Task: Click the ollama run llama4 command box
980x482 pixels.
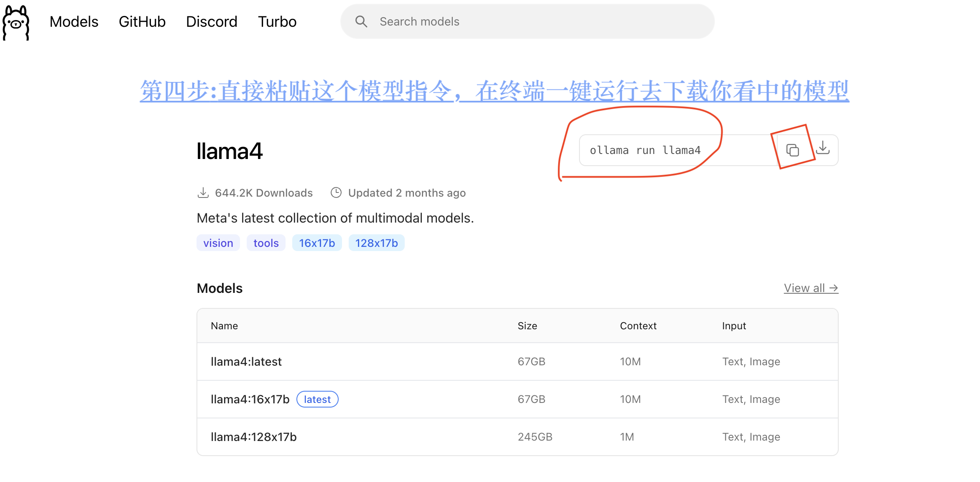Action: point(678,150)
